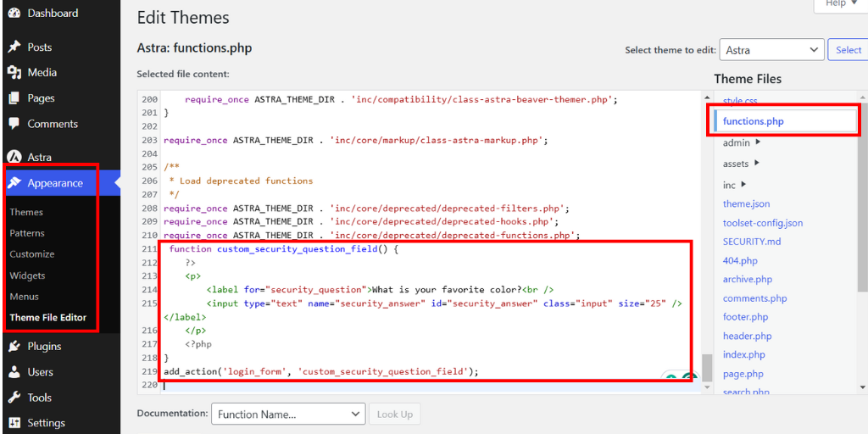Open footer.php file
Image resolution: width=868 pixels, height=434 pixels.
click(746, 317)
